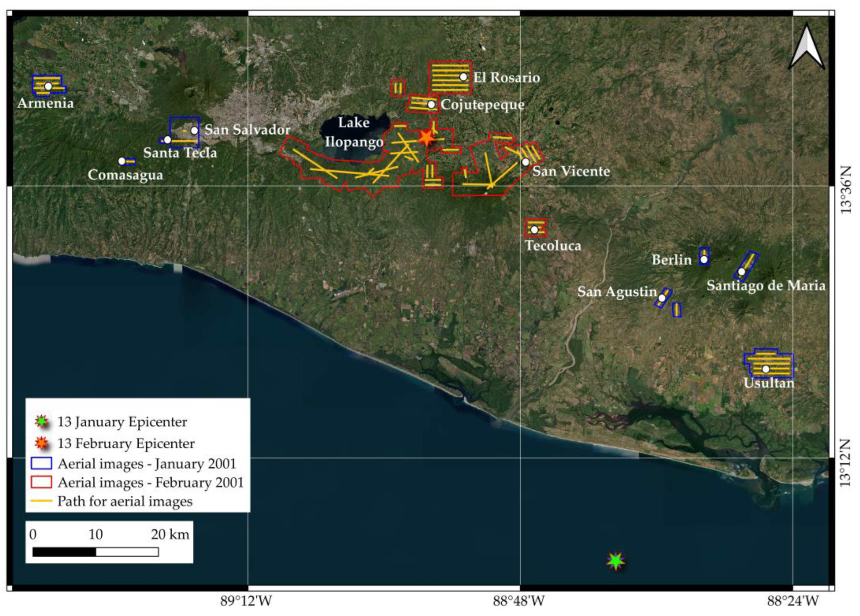Click the green star icon in legend
Image resolution: width=860 pixels, height=616 pixels.
tap(41, 422)
